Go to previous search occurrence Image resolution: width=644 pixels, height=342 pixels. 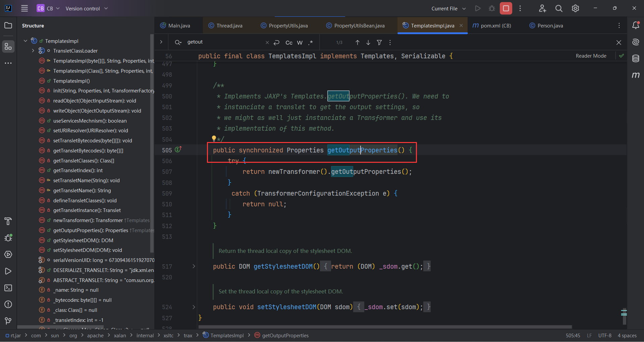pyautogui.click(x=358, y=43)
